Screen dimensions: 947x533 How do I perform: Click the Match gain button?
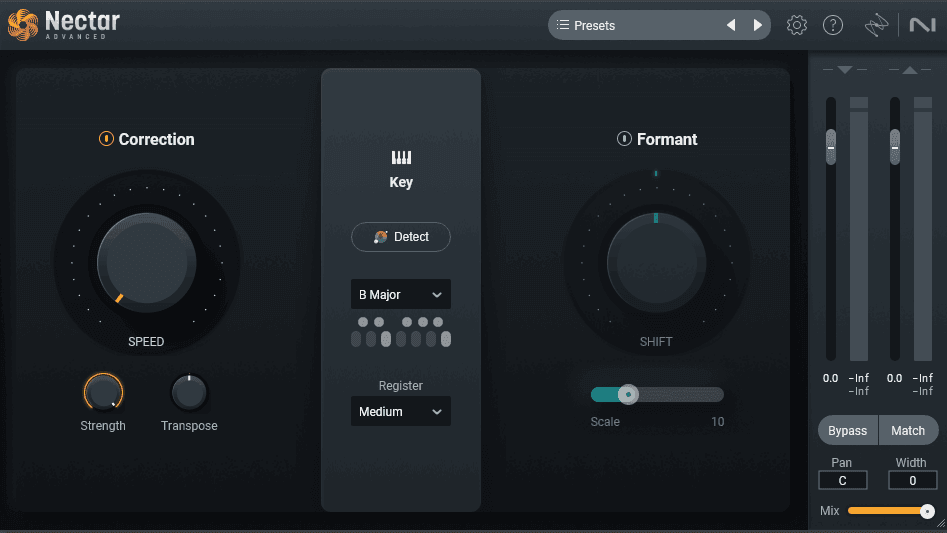click(908, 430)
